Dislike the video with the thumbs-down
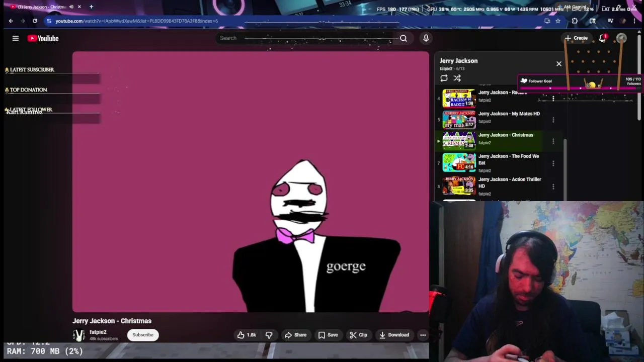 pos(269,335)
